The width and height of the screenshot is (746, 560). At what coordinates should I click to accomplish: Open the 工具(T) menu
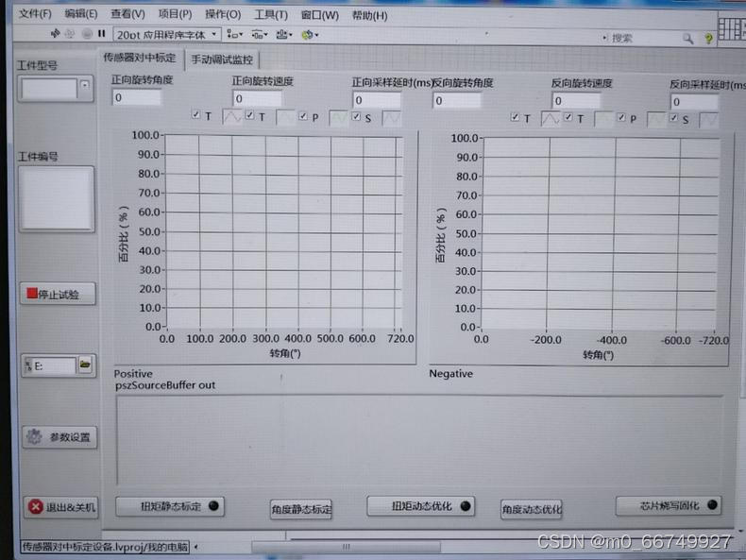[271, 15]
